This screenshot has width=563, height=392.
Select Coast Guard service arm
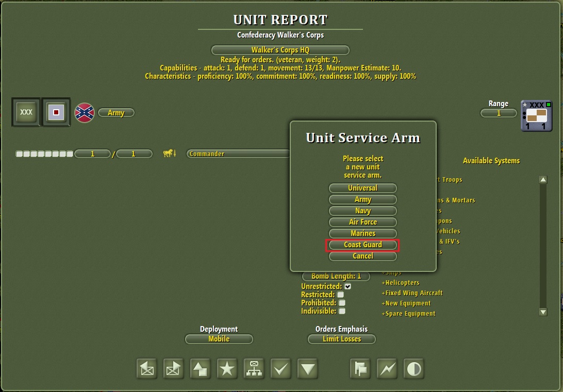click(362, 245)
